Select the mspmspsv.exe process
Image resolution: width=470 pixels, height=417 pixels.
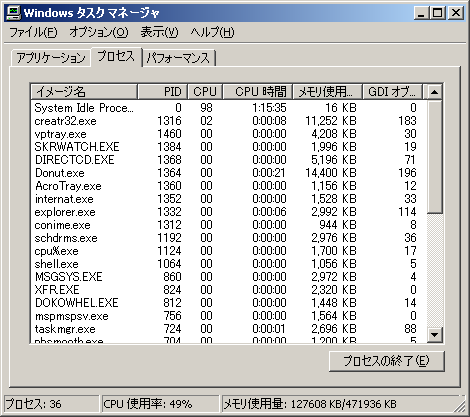point(229,316)
